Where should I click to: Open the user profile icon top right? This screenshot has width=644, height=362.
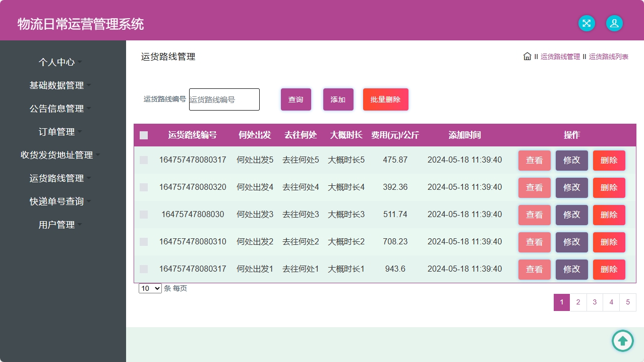(x=614, y=23)
